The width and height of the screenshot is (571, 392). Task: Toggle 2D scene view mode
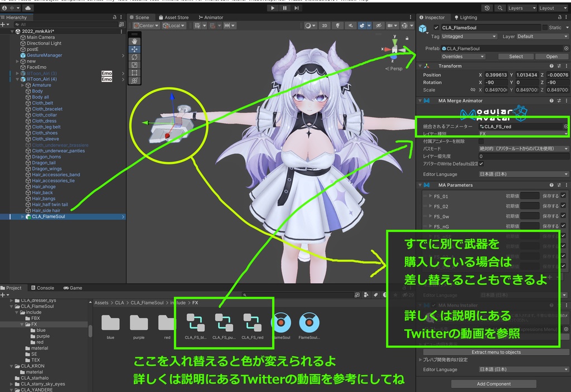325,26
